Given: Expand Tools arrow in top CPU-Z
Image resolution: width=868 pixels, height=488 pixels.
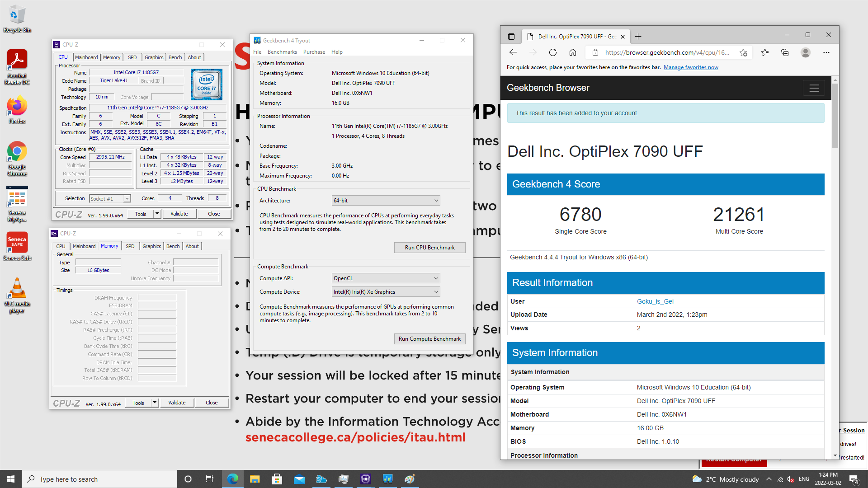Looking at the screenshot, I should (x=157, y=214).
